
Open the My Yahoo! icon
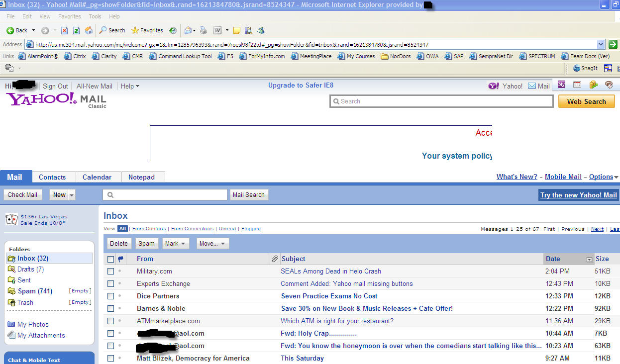tap(561, 85)
